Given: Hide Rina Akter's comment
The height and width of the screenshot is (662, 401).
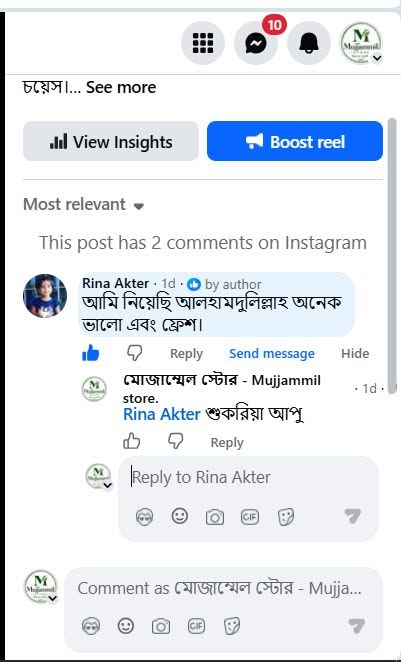Looking at the screenshot, I should coord(355,353).
